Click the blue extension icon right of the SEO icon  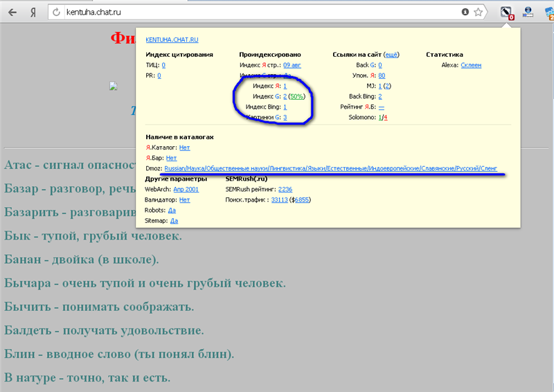528,12
